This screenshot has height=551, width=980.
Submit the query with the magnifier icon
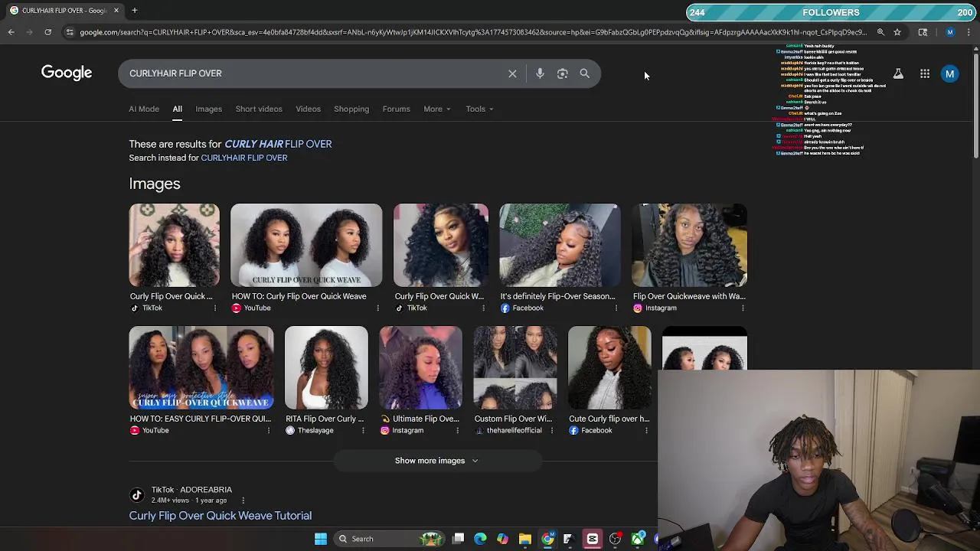pyautogui.click(x=585, y=73)
